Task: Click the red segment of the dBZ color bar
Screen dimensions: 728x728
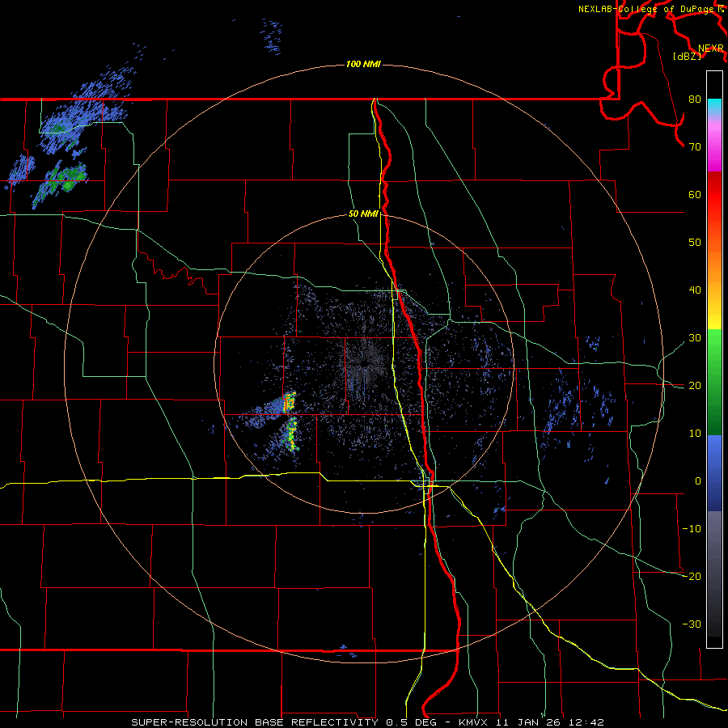Action: [714, 194]
